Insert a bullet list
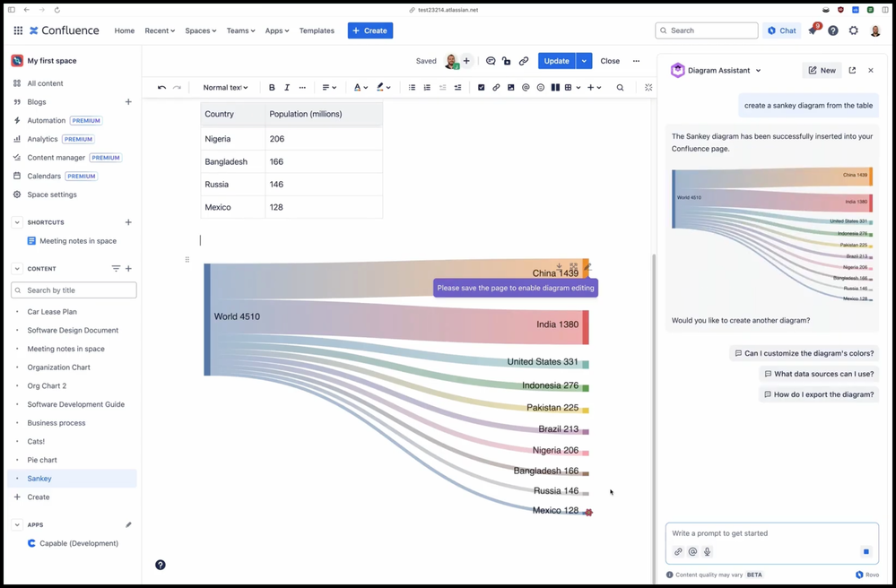Viewport: 896px width, 588px height. click(x=412, y=87)
